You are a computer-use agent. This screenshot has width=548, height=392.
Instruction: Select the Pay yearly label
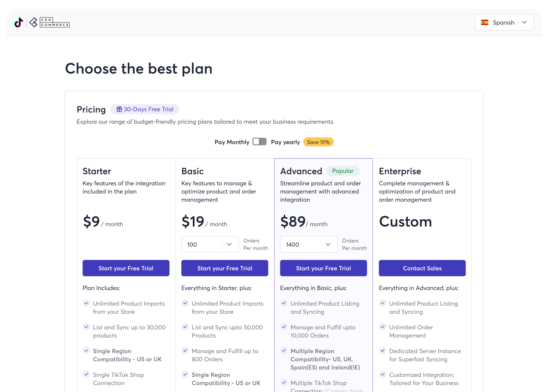(286, 142)
